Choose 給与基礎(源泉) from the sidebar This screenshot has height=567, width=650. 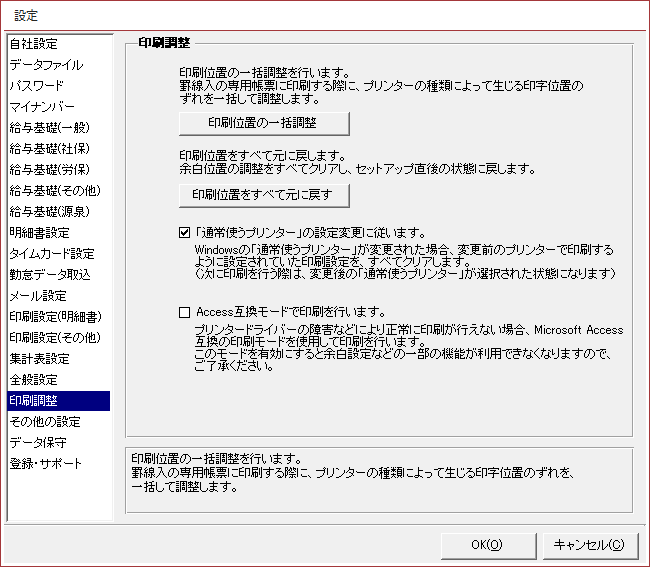pos(49,212)
